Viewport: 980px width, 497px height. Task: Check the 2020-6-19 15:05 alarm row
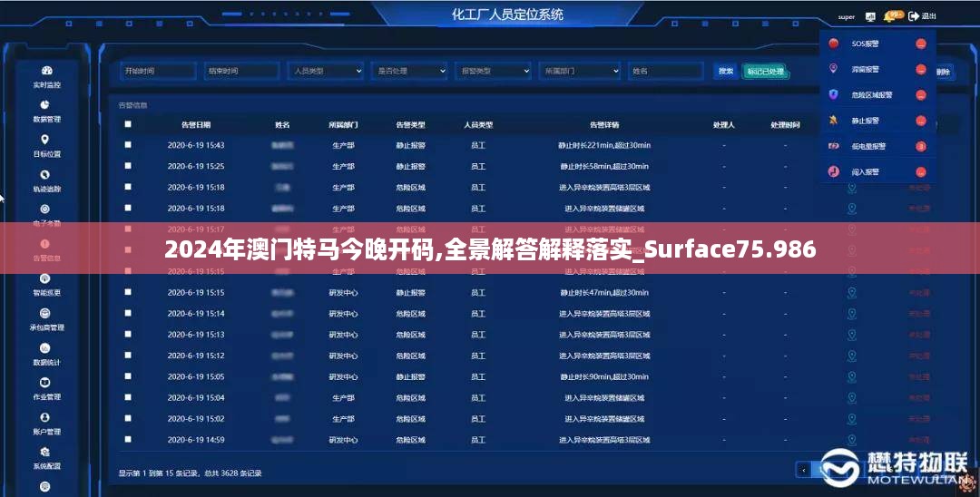(x=128, y=376)
